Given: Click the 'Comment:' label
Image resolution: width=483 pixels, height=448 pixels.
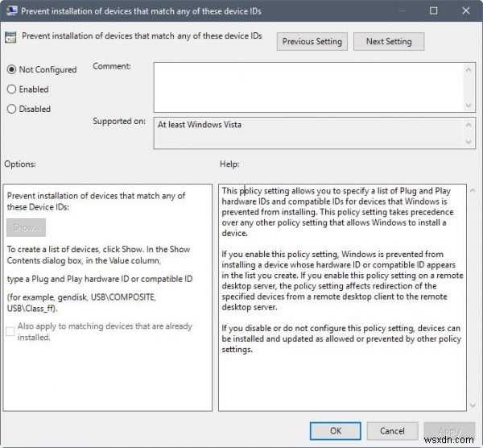Looking at the screenshot, I should (112, 66).
